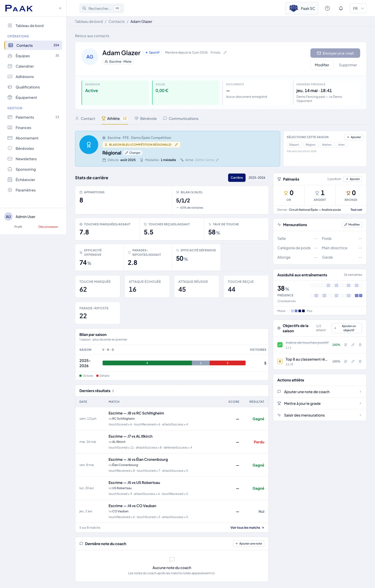Image resolution: width=375 pixels, height=588 pixels.
Task: Toggle Top 8 au classement checkbox
Action: click(280, 361)
